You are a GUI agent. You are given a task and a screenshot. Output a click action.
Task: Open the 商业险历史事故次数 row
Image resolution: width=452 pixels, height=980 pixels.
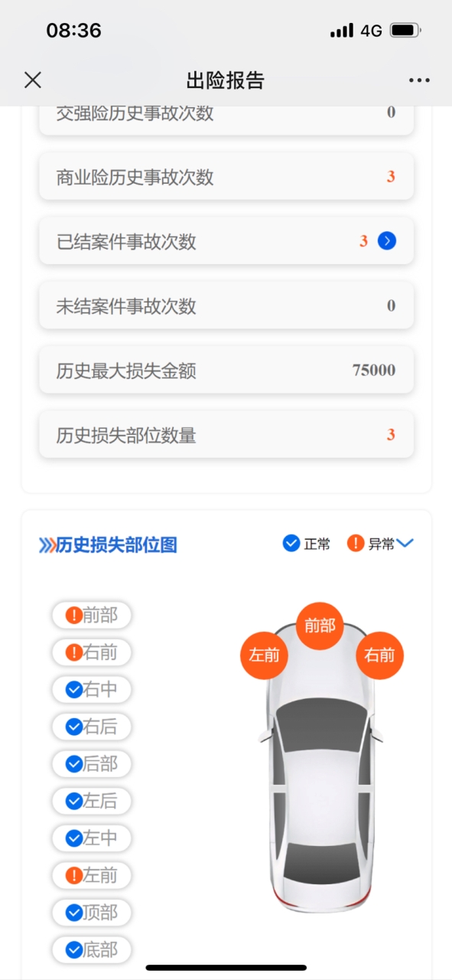point(226,177)
